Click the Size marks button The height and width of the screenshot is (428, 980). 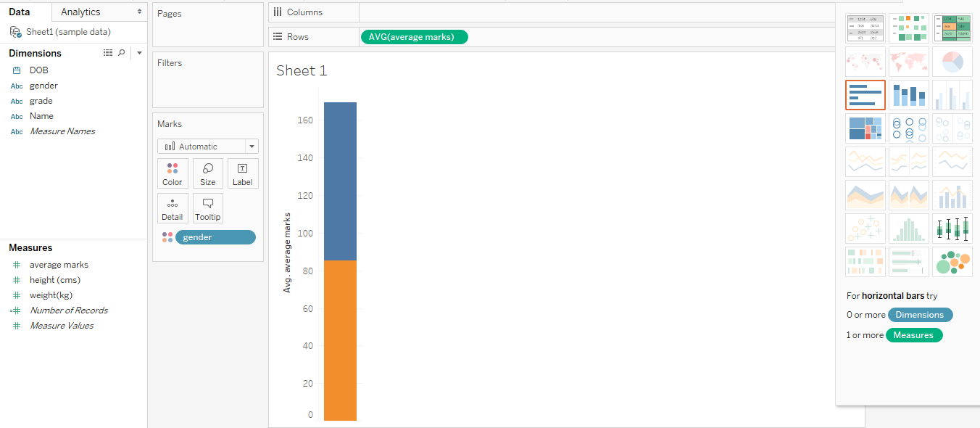208,174
